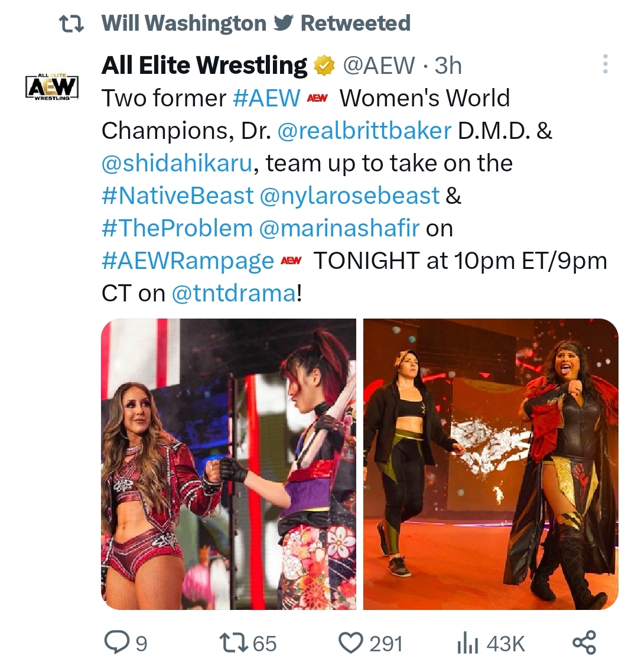This screenshot has width=638, height=672.
Task: Open the @shidahikaru mention
Action: pos(177,163)
